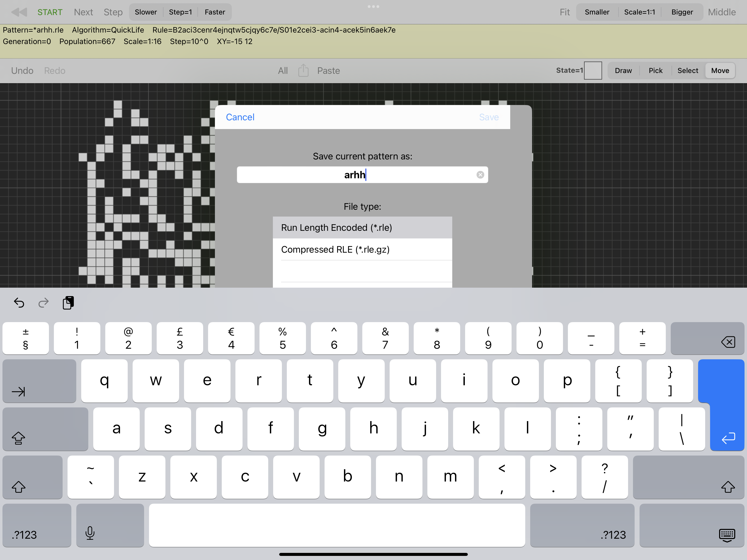
Task: Tap the share icon beside Paste
Action: coord(303,70)
